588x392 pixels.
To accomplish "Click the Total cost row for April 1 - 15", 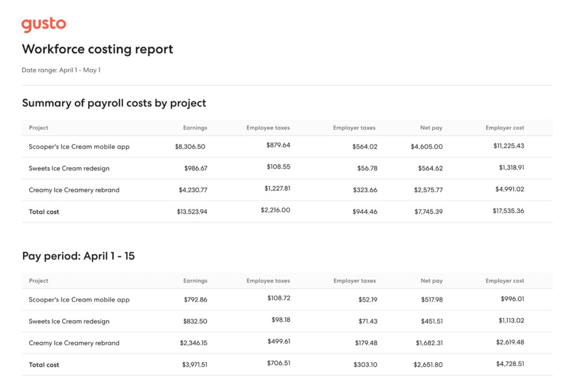I will click(44, 364).
